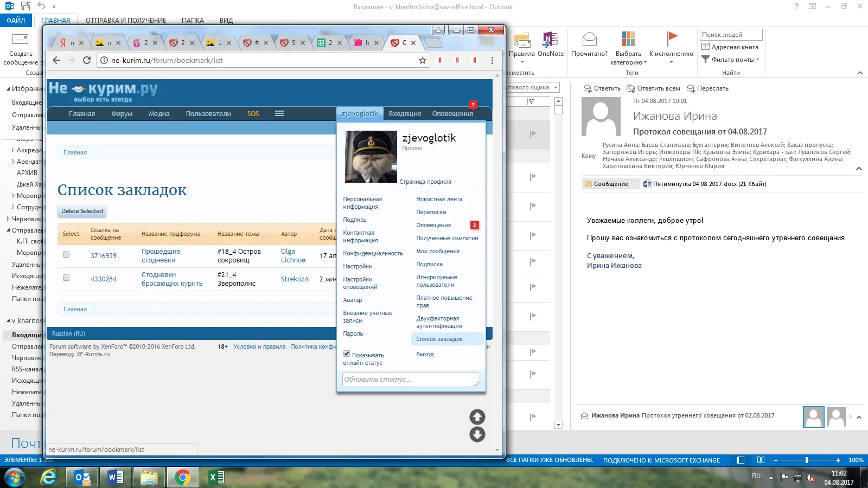Switch to ОТПРАВКА И ПОЛУЧЕНИЕ ribbon tab

click(x=126, y=21)
